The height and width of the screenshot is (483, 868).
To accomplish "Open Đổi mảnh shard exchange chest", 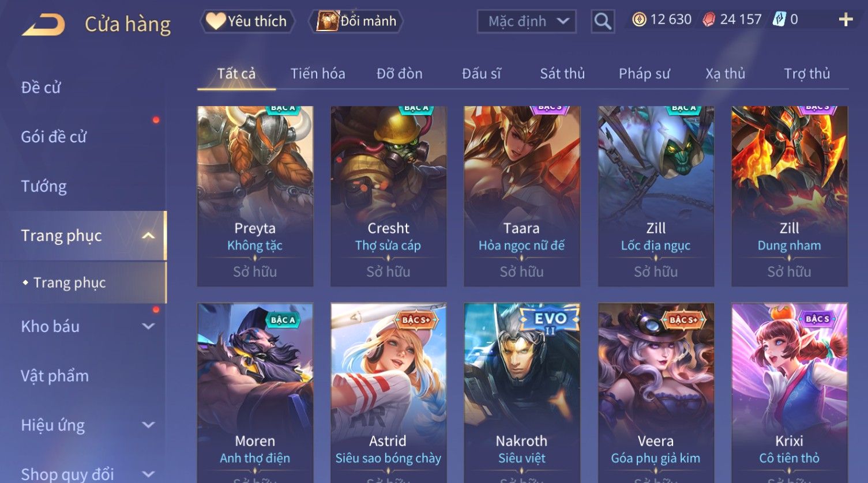I will coord(356,21).
